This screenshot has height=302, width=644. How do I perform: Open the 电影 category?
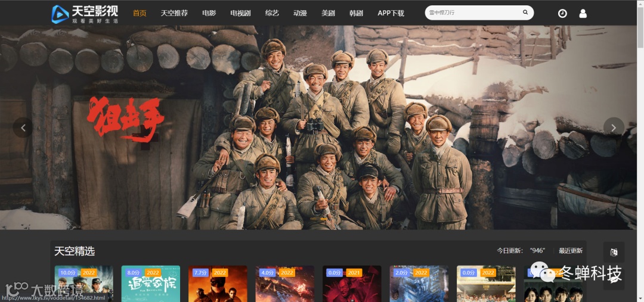pyautogui.click(x=209, y=13)
